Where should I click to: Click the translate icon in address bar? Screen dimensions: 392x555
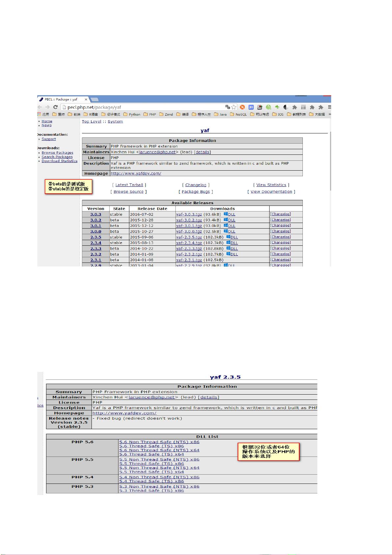pos(227,107)
